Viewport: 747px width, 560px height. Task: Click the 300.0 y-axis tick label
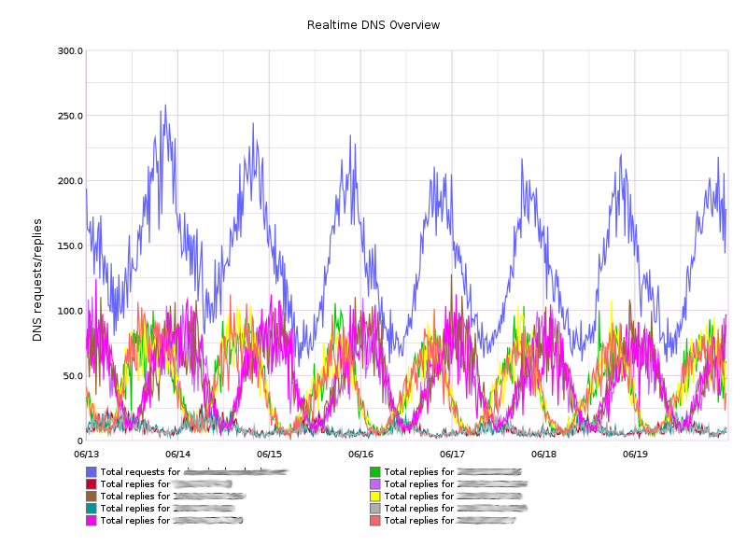coord(70,51)
